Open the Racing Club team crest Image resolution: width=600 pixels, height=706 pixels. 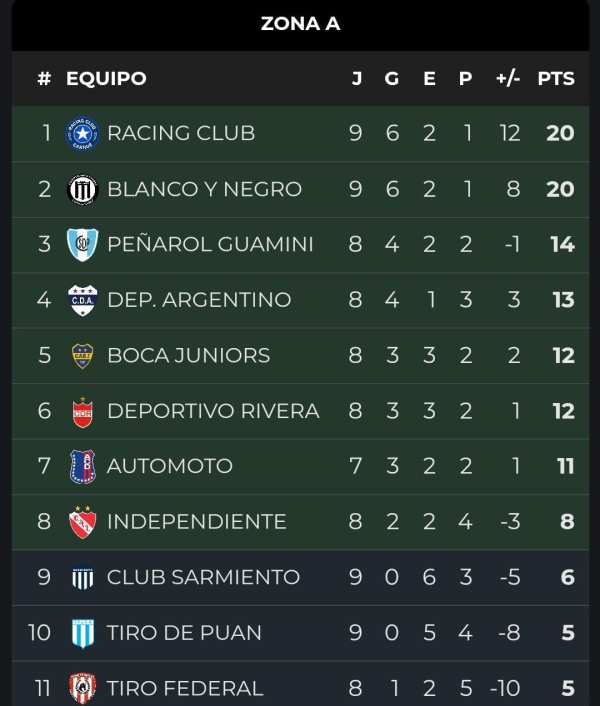(82, 133)
